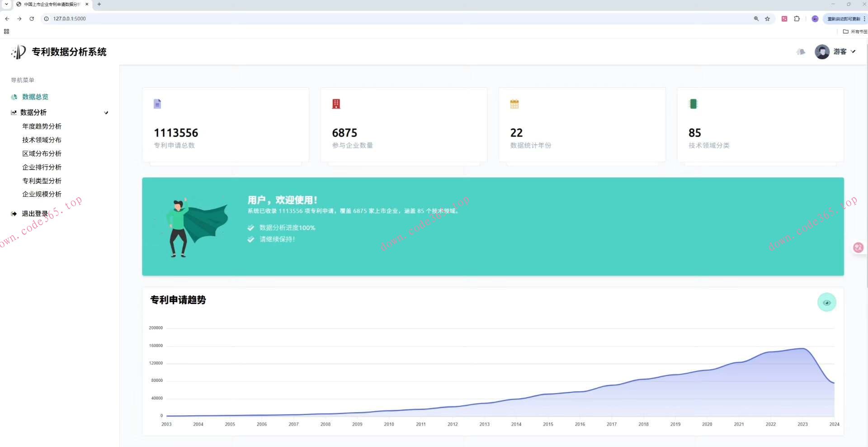
Task: Open a new browser tab with the plus button
Action: 99,5
